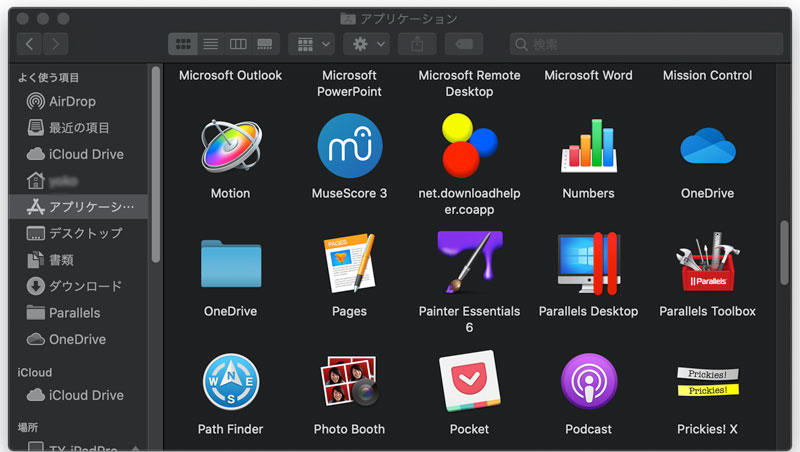Image resolution: width=800 pixels, height=452 pixels.
Task: Click the よく使う項目 sidebar heading
Action: pos(48,78)
